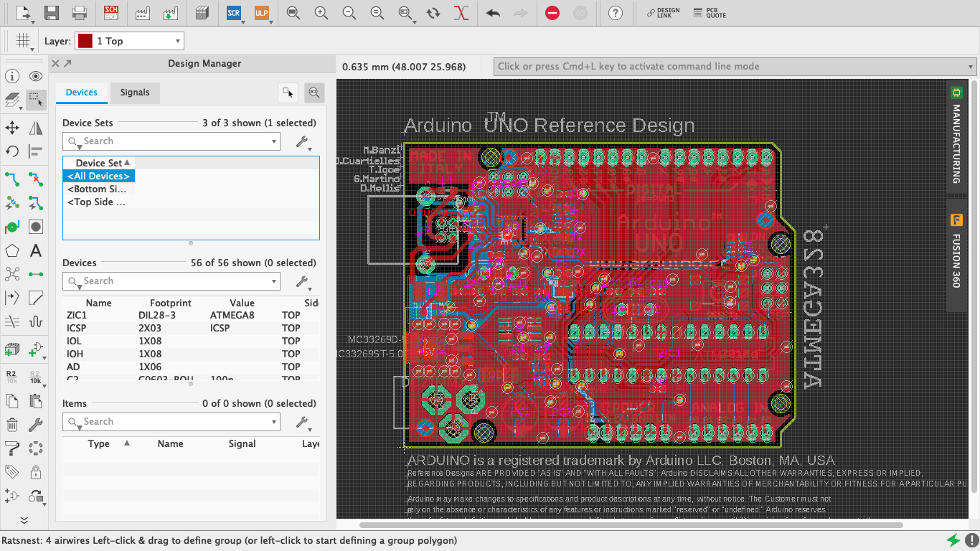Select the Mirror tool icon
The height and width of the screenshot is (551, 980).
tap(36, 128)
